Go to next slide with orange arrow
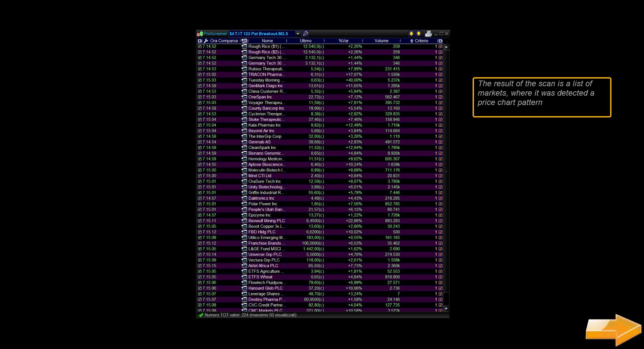 tap(613, 330)
